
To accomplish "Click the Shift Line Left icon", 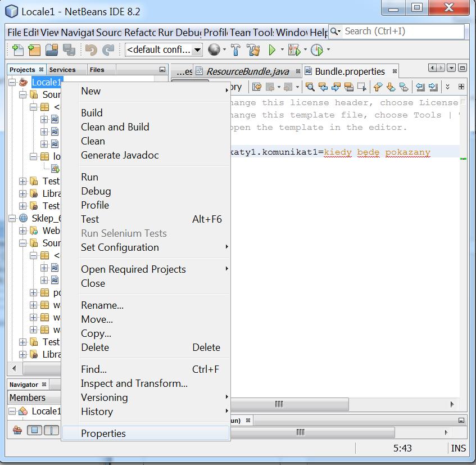I will (420, 87).
